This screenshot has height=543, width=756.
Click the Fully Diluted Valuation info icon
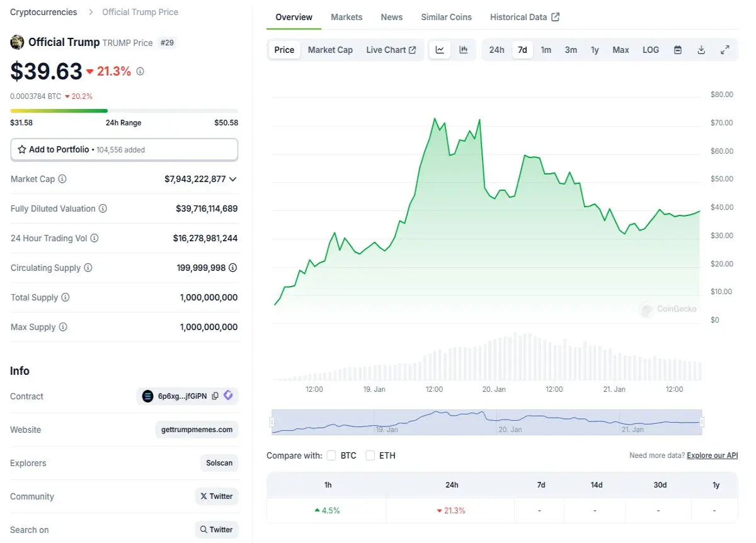pyautogui.click(x=103, y=209)
